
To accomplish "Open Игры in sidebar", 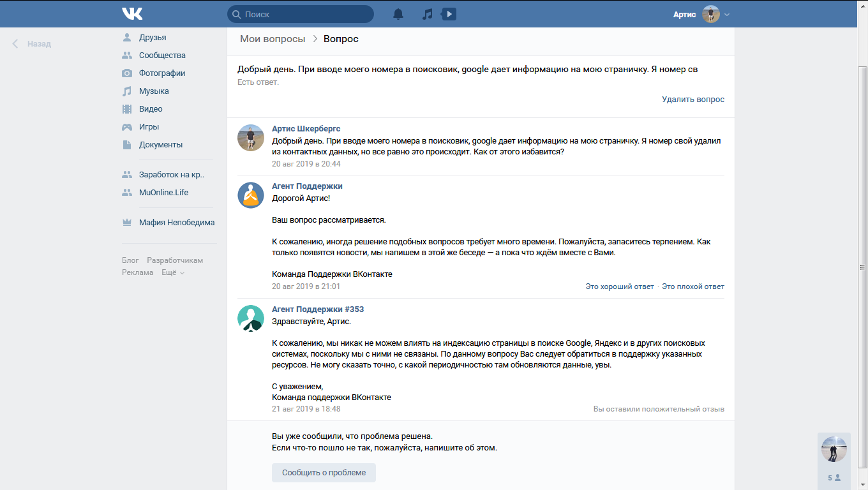I will (x=149, y=127).
